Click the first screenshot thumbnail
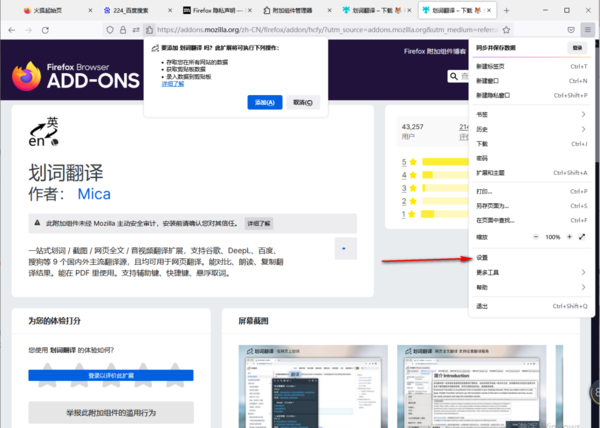This screenshot has height=428, width=600. [x=310, y=385]
